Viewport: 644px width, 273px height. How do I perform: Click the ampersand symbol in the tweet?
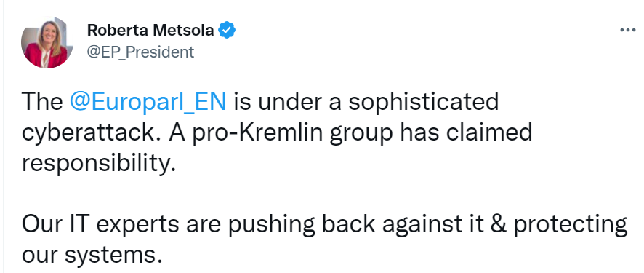coord(499,224)
